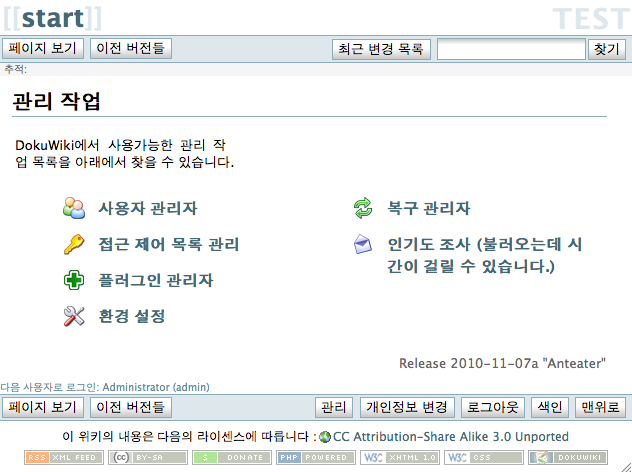This screenshot has height=472, width=632.
Task: Click top 이전 버전들 button
Action: 131,48
